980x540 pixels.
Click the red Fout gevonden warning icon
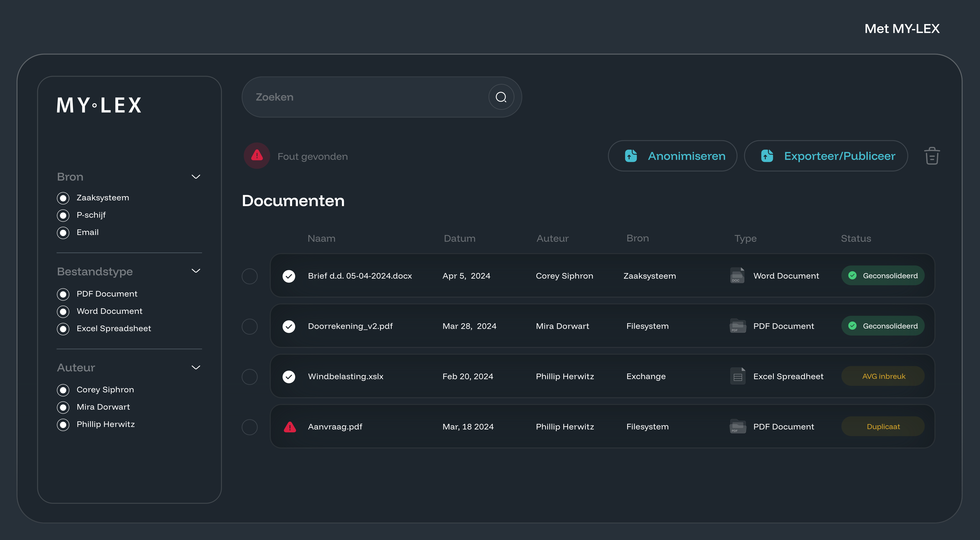257,155
